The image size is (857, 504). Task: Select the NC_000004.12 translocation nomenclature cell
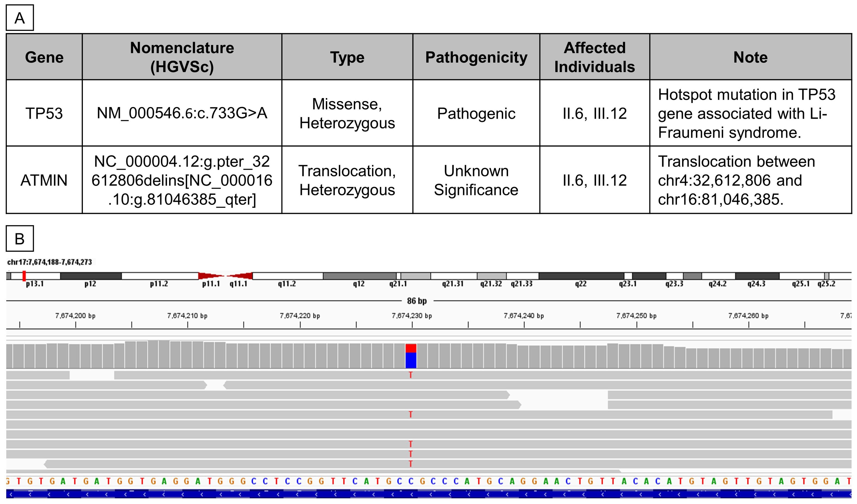coord(182,180)
